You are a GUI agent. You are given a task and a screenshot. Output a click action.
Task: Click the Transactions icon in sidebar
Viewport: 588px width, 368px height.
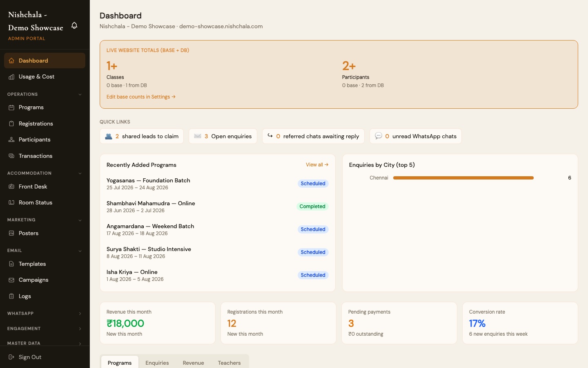coord(11,156)
